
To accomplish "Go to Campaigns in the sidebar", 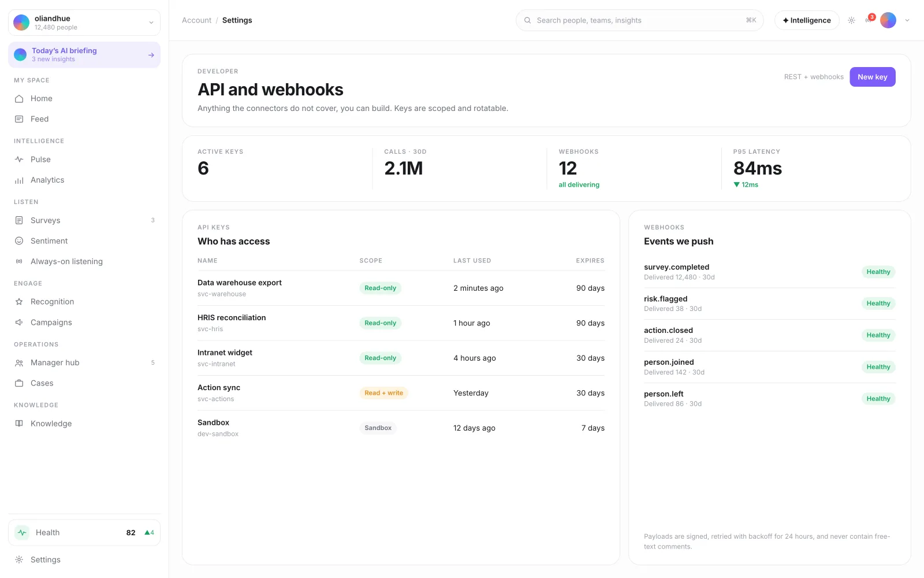I will pyautogui.click(x=84, y=323).
